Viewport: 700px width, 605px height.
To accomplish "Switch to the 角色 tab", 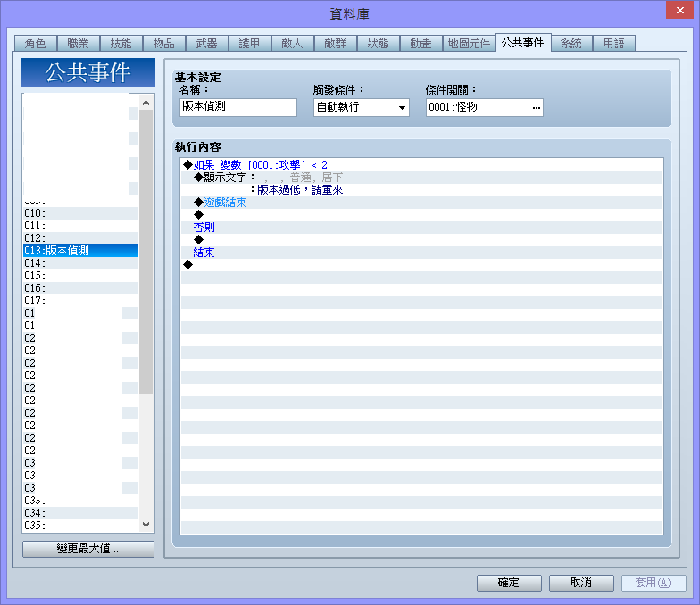I will (x=36, y=43).
